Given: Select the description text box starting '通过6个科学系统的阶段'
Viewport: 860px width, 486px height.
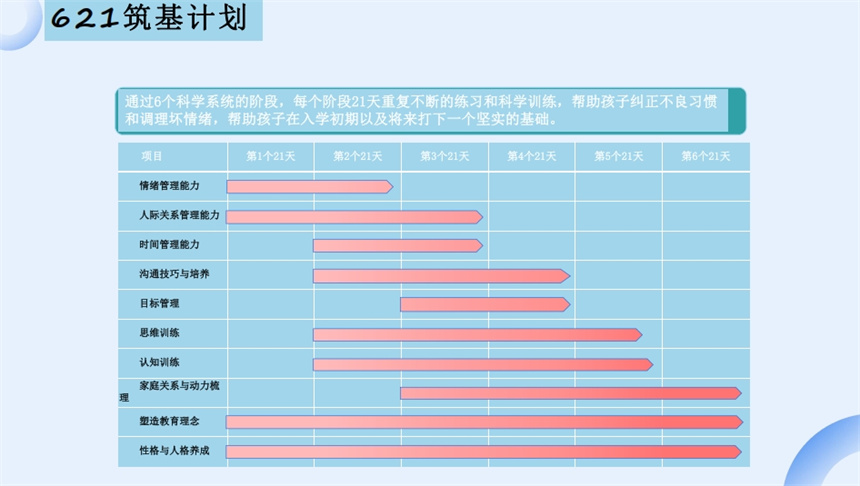Looking at the screenshot, I should click(431, 111).
